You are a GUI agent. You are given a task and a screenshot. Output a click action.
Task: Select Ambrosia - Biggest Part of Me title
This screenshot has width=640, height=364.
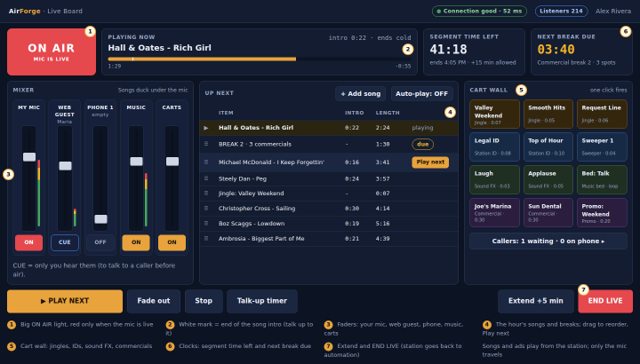(x=261, y=239)
